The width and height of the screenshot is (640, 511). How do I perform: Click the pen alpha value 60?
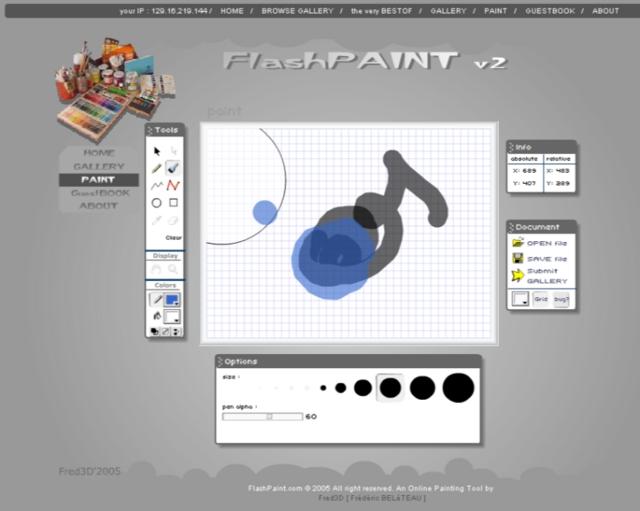(x=311, y=416)
